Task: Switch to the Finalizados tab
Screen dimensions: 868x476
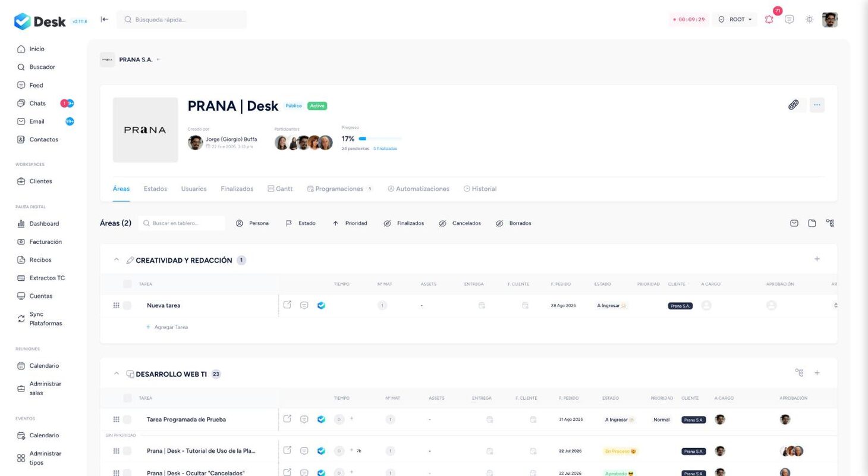Action: click(237, 189)
